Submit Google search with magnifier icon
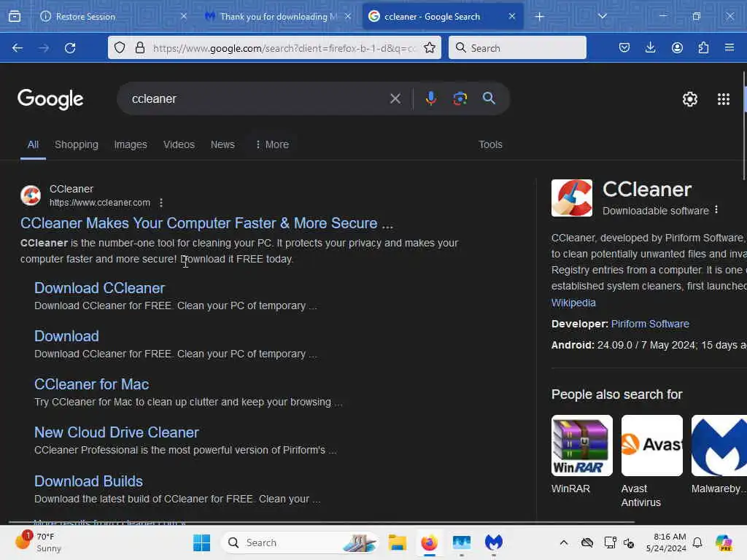 tap(489, 98)
